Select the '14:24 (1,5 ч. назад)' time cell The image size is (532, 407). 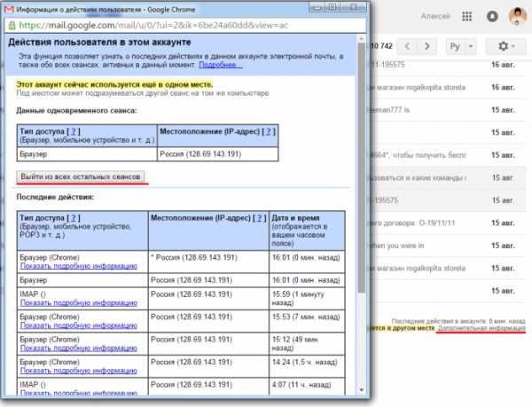307,366
